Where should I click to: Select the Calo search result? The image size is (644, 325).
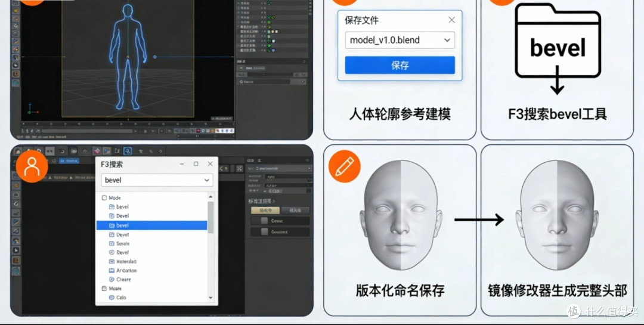[118, 298]
